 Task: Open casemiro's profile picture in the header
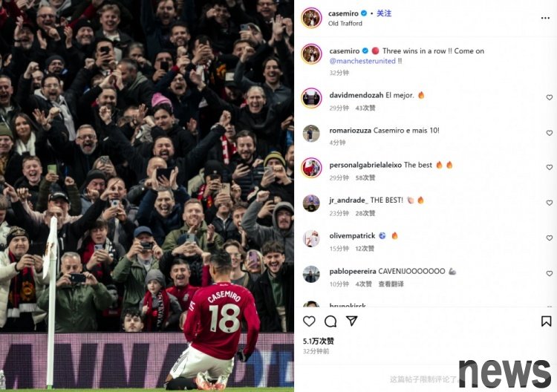click(x=311, y=18)
